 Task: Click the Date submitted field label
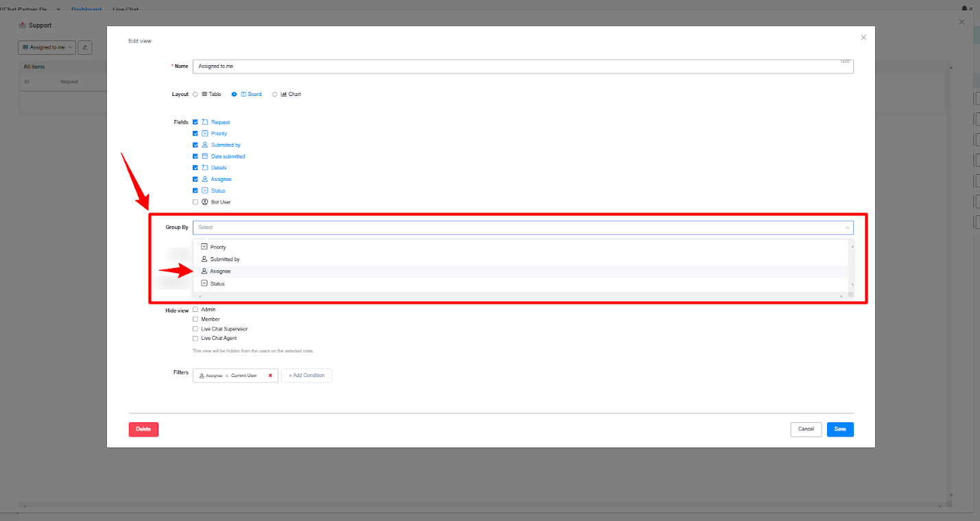228,156
